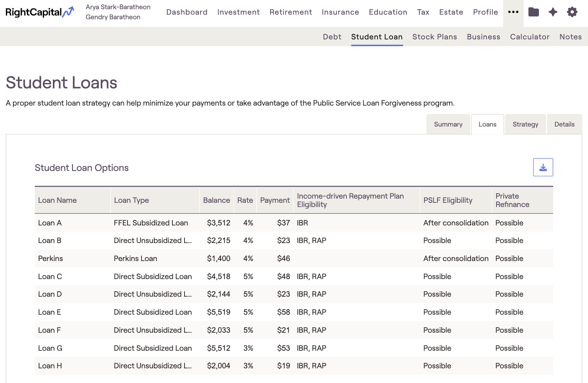
Task: Click the $58 payment of Loan E
Action: point(284,312)
